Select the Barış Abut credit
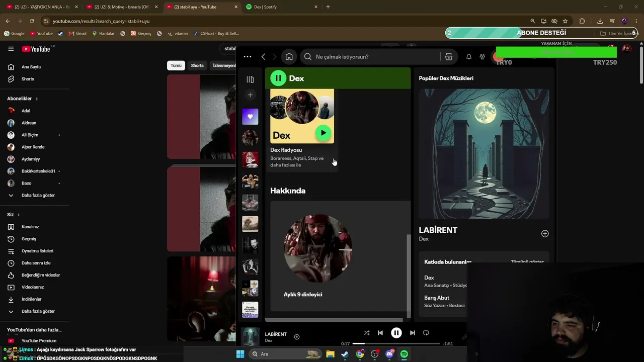Screen dimensions: 644x362 tap(437, 298)
